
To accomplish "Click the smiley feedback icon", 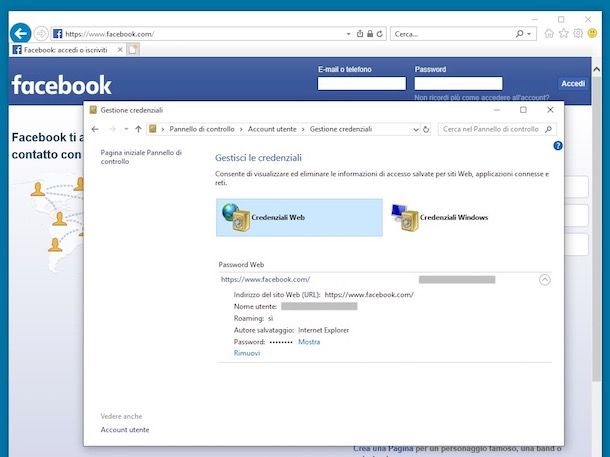I will [x=592, y=33].
